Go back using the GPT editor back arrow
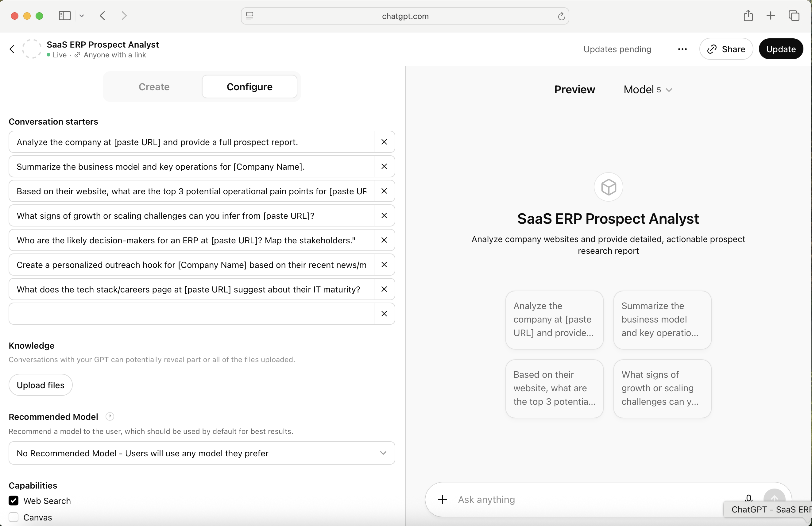 12,49
